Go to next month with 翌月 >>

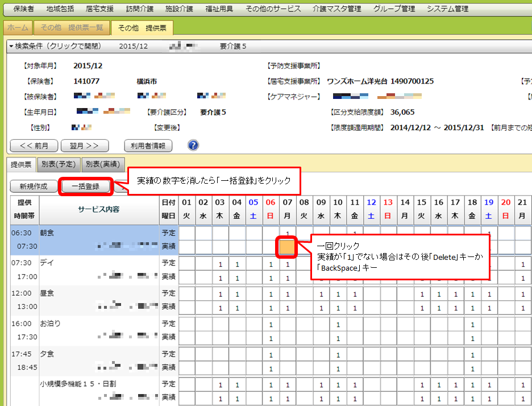[84, 146]
